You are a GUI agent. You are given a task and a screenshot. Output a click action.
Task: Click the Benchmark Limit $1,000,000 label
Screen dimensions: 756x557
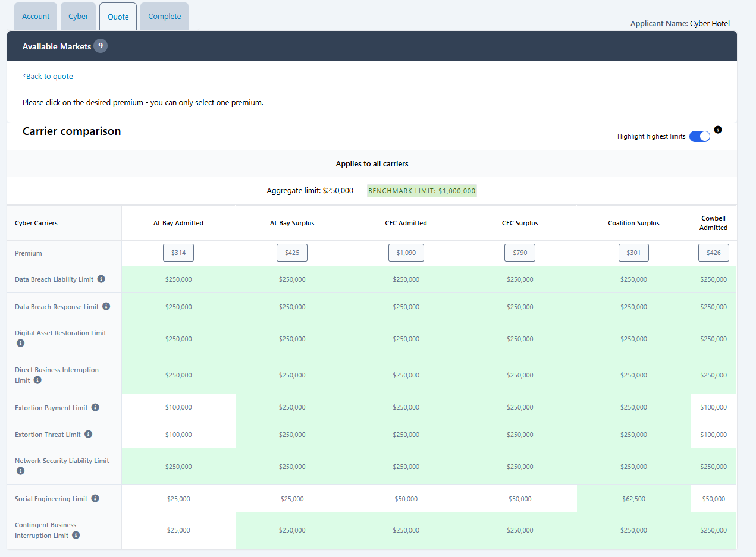pyautogui.click(x=422, y=191)
